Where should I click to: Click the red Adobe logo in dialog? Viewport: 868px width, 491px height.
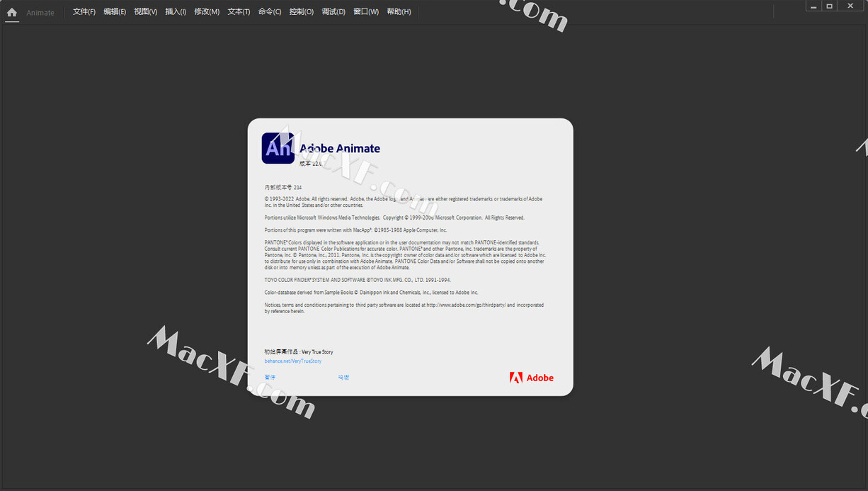click(x=532, y=378)
